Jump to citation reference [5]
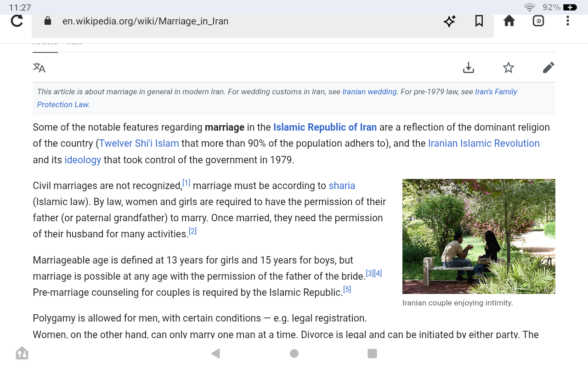This screenshot has width=588, height=368. point(347,289)
